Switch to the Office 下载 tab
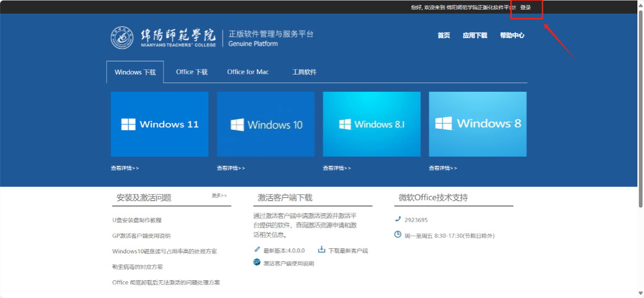 click(192, 72)
